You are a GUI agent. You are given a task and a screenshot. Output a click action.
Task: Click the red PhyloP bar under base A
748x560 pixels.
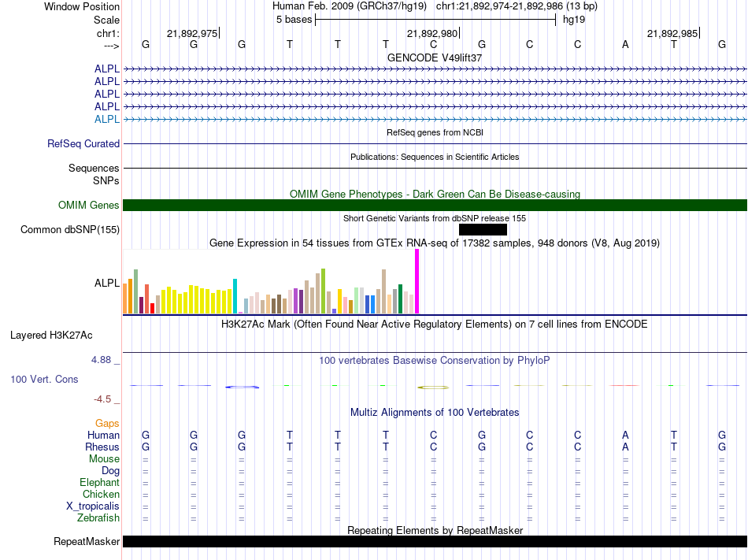pyautogui.click(x=624, y=385)
